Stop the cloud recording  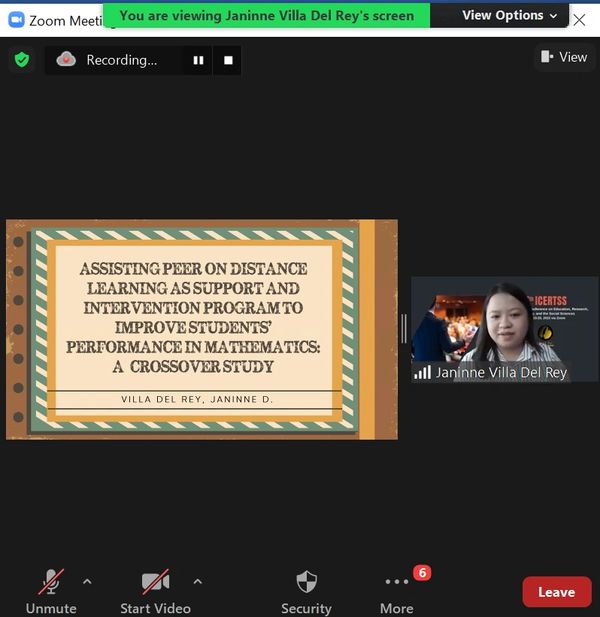point(228,60)
